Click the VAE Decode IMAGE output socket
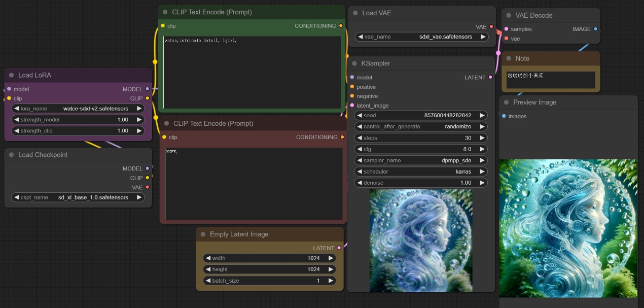The image size is (644, 308). click(595, 29)
